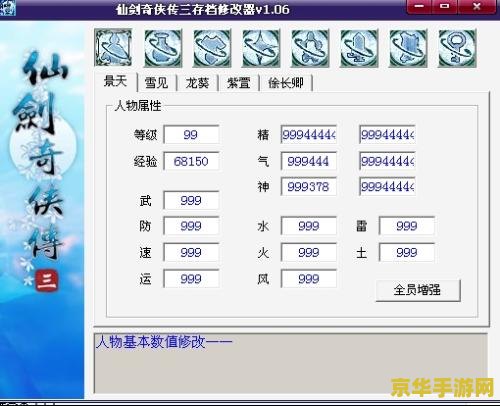Minimize the editor window
500x406 pixels.
click(420, 6)
